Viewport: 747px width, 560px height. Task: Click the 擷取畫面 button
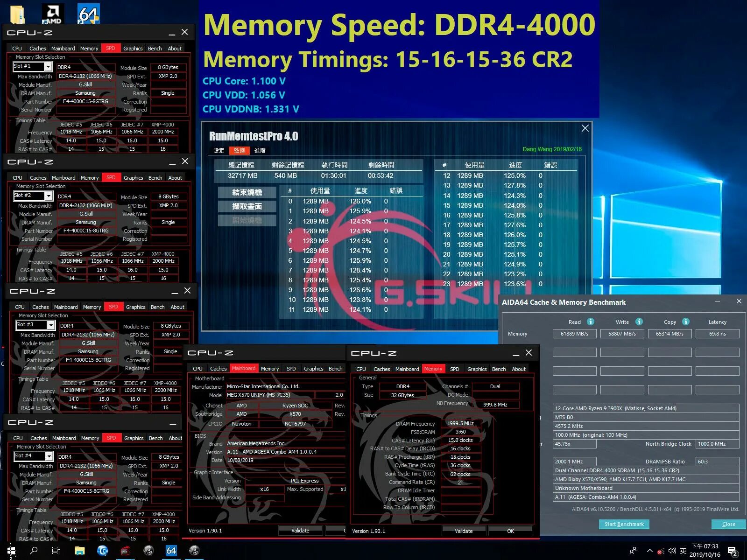[247, 206]
